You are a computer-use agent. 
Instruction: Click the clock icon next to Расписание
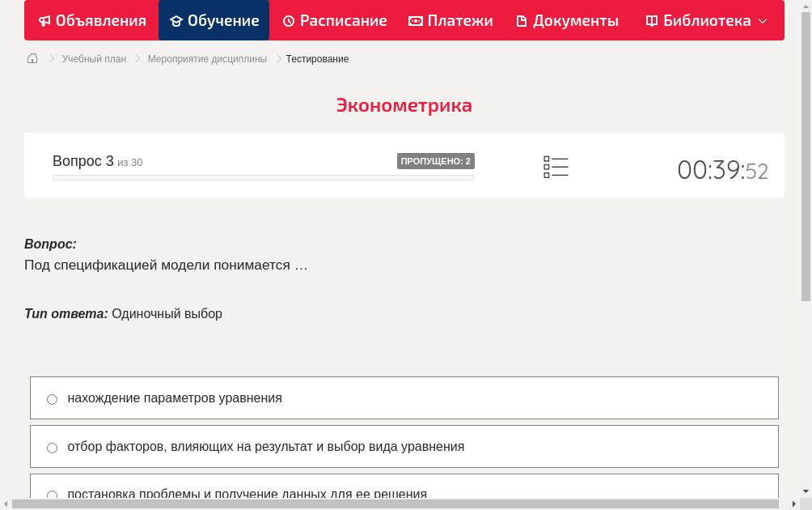click(x=289, y=20)
